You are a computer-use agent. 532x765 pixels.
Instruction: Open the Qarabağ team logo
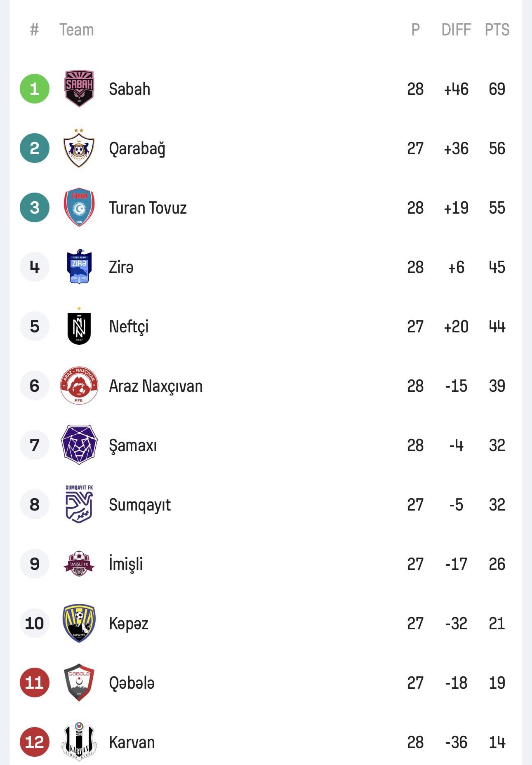79,148
